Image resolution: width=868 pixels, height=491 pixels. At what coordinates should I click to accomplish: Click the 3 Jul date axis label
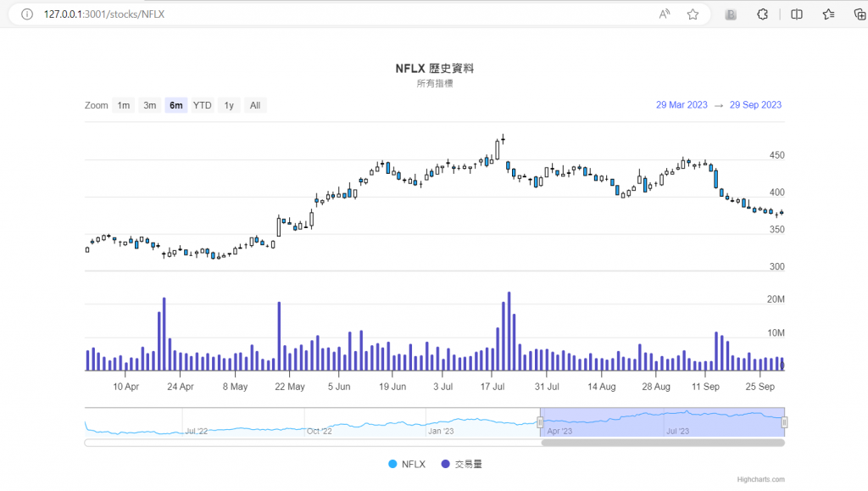click(x=442, y=387)
